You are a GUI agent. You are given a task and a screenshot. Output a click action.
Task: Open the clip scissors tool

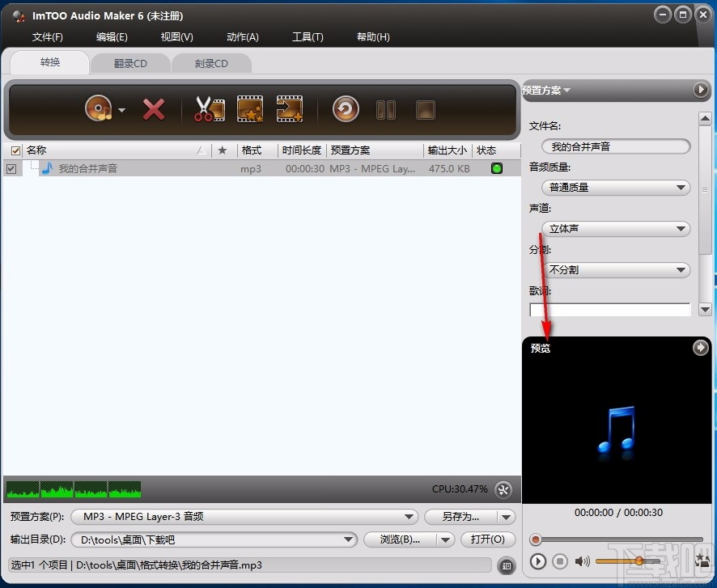[208, 108]
